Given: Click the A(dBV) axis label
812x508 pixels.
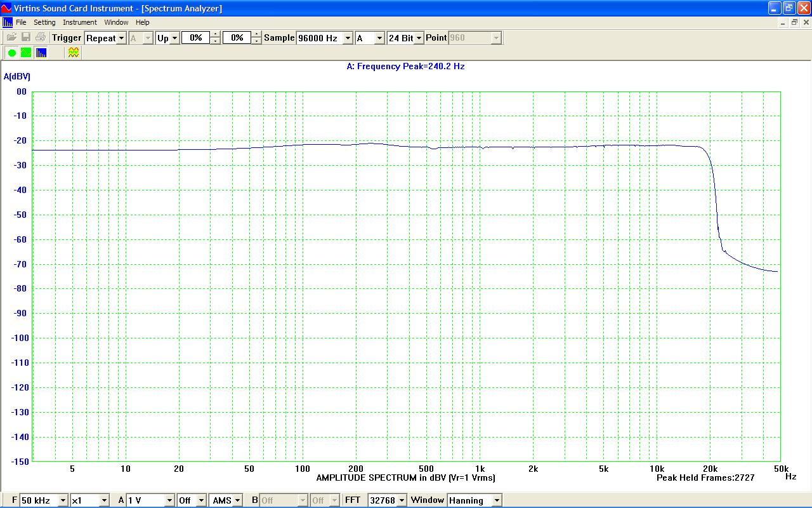Looking at the screenshot, I should coord(17,76).
